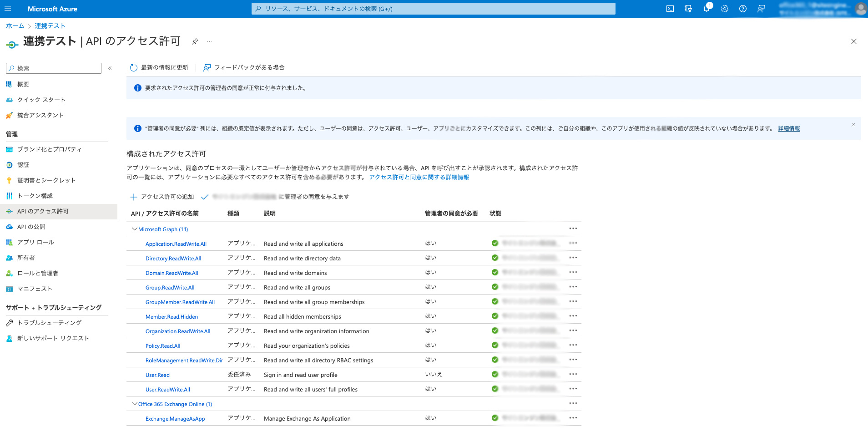
Task: Go to ホーム breadcrumb
Action: tap(15, 26)
